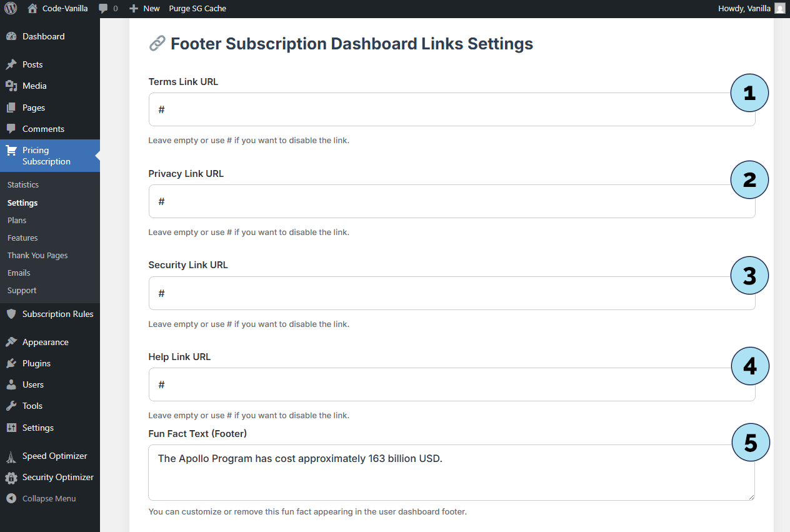Go to the Statistics submenu page
Viewport: 790px width, 532px height.
(23, 184)
